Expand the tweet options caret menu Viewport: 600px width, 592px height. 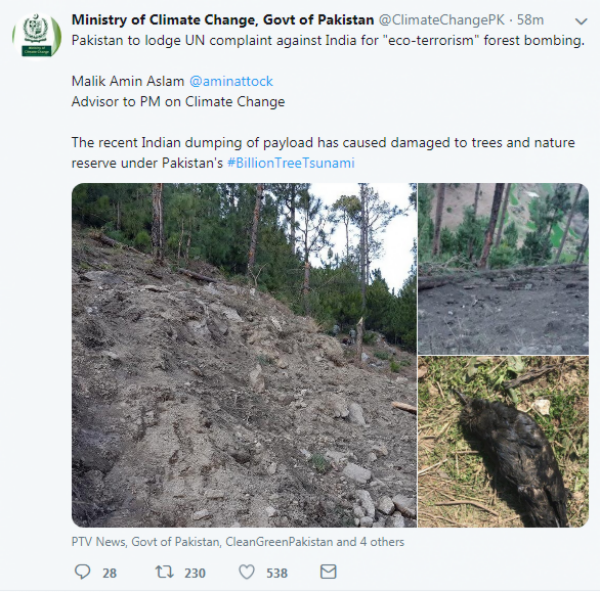click(x=581, y=21)
